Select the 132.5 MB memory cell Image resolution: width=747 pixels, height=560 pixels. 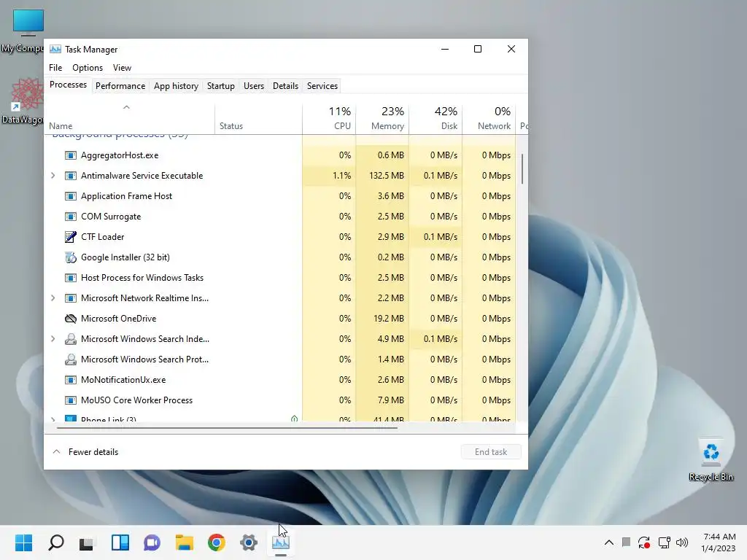point(382,176)
